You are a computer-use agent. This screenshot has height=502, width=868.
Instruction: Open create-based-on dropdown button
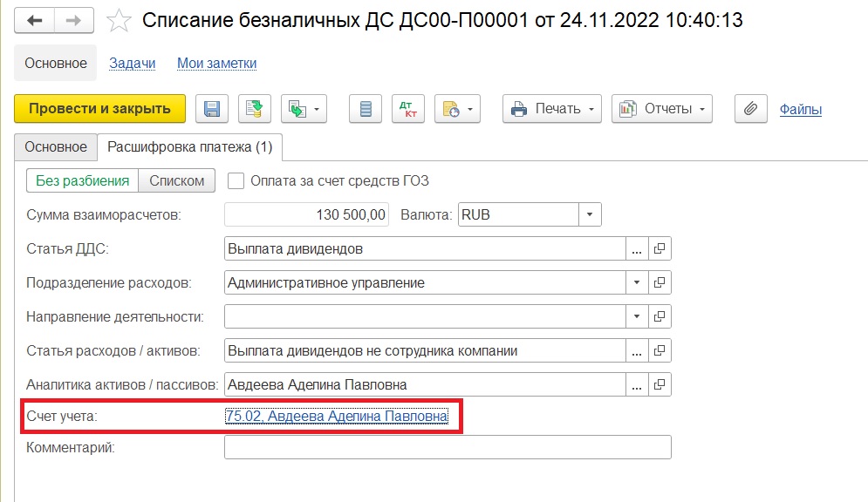[x=304, y=108]
